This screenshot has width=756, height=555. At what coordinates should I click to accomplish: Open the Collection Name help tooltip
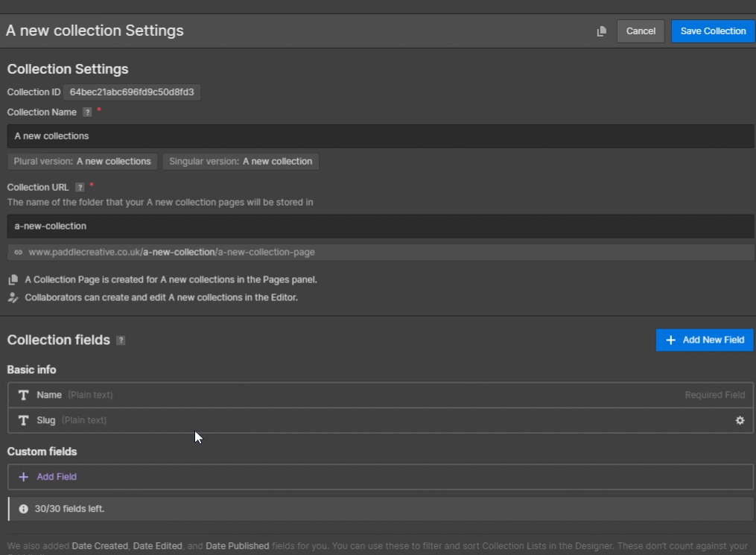point(87,112)
